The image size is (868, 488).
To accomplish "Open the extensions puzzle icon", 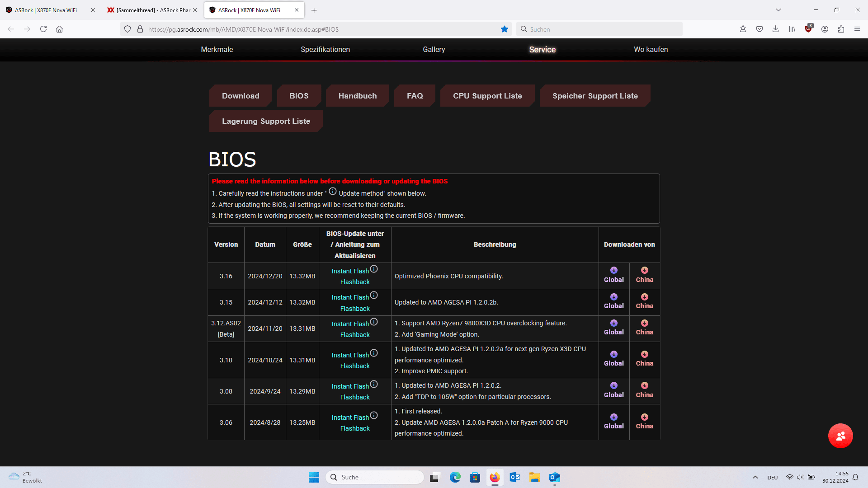I will tap(841, 29).
